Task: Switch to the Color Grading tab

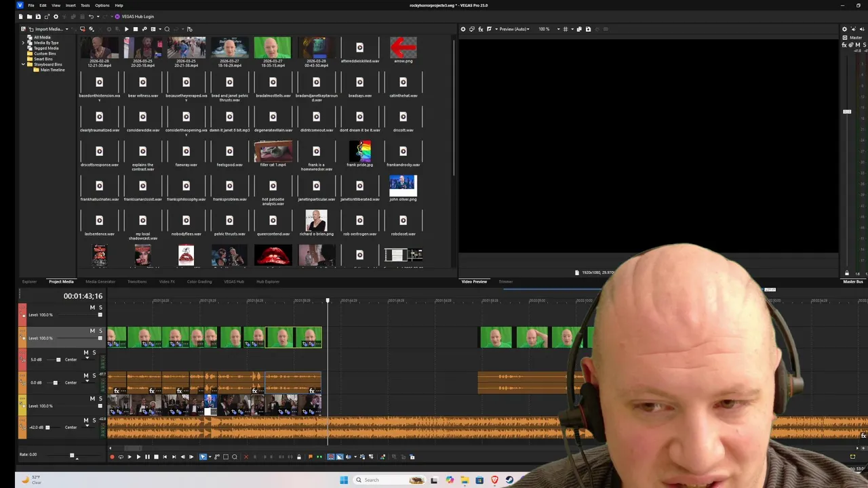Action: pos(199,281)
